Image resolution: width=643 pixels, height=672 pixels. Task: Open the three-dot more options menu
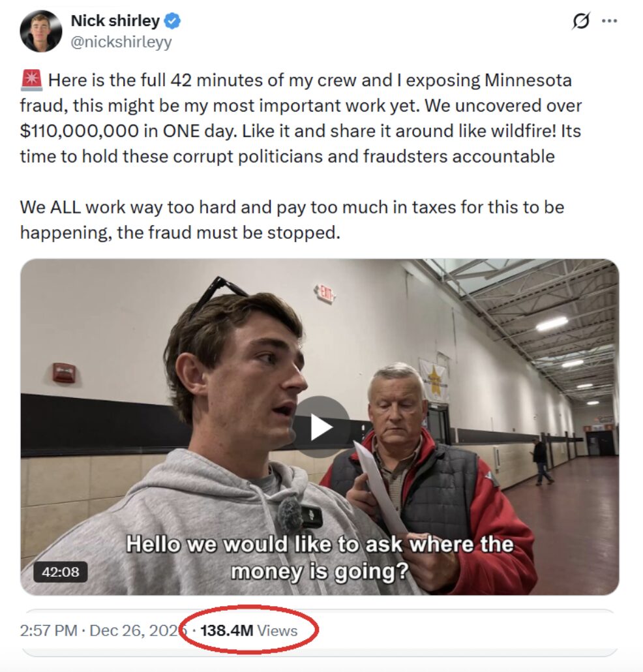coord(609,21)
